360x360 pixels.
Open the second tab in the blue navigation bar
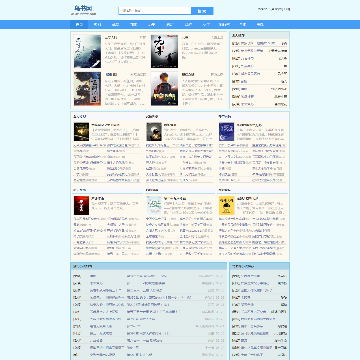pos(97,25)
